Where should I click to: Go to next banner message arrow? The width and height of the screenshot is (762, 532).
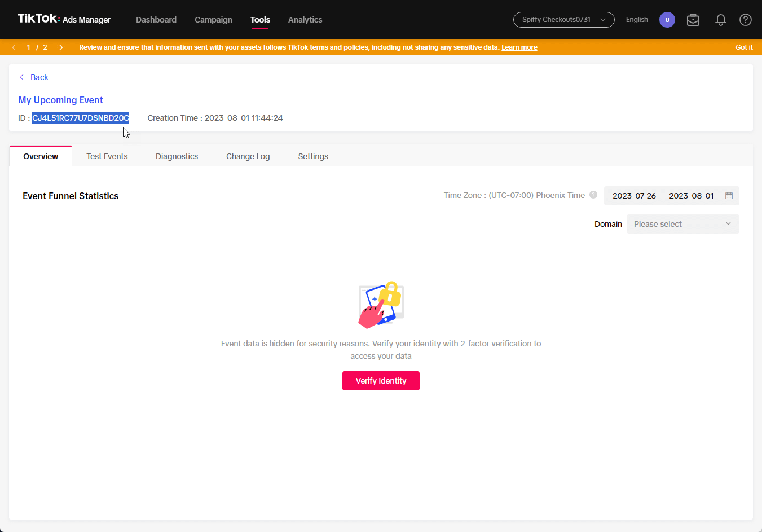(x=61, y=47)
